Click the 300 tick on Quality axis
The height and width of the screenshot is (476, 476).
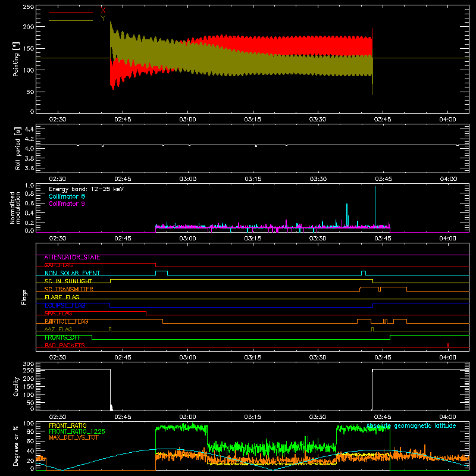tap(29, 364)
